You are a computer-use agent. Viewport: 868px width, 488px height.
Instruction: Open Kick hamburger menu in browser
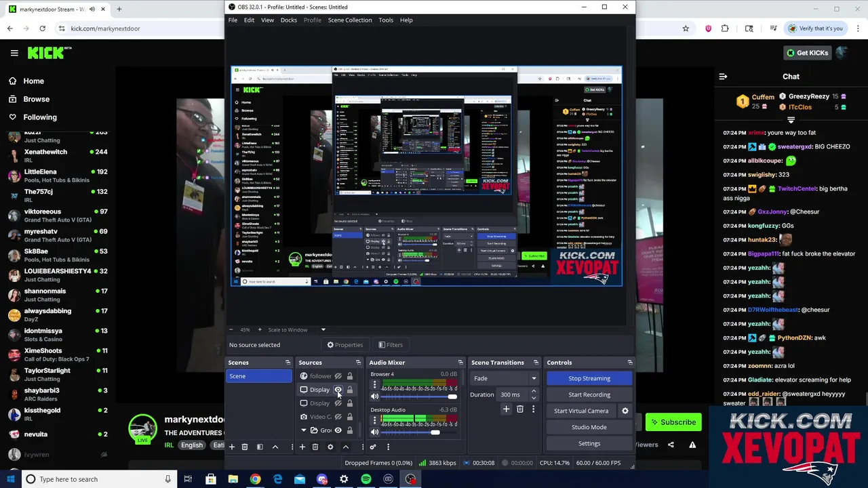(14, 53)
